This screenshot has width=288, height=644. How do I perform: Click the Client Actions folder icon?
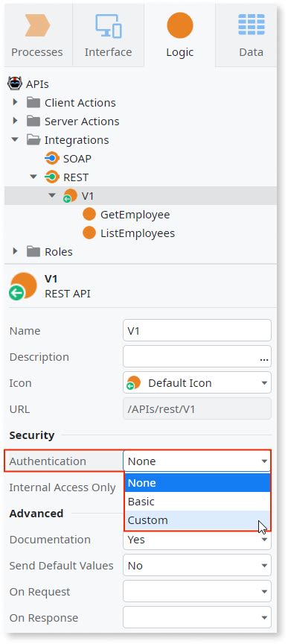click(x=33, y=102)
